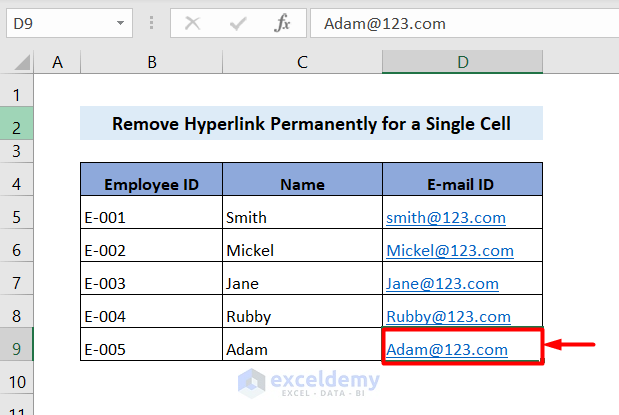Confirm entry with the checkmark icon
The width and height of the screenshot is (619, 415).
coord(238,23)
